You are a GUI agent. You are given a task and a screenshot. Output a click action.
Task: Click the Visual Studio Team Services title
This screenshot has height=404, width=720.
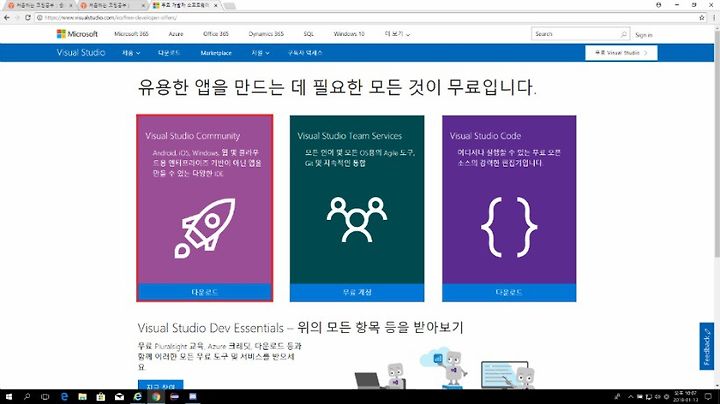point(349,136)
